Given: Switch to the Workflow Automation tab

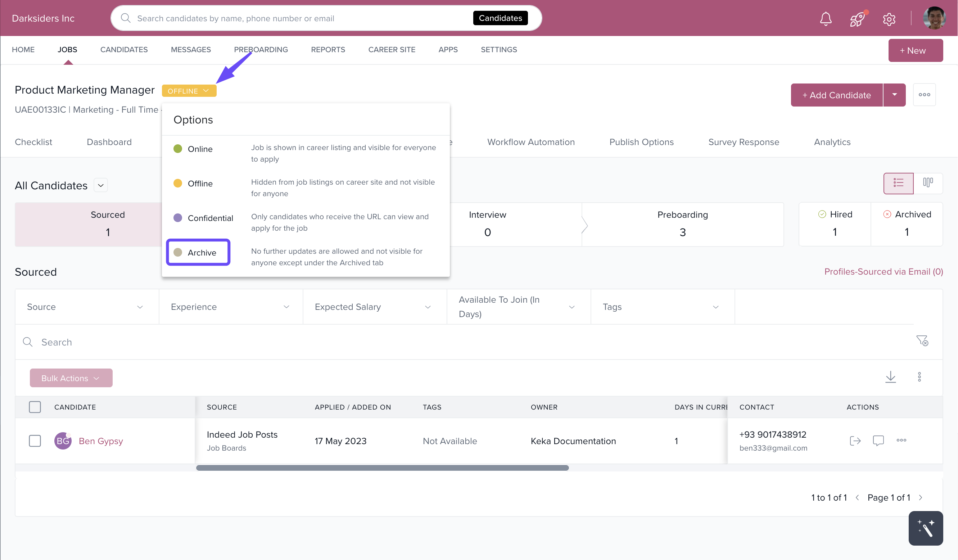Looking at the screenshot, I should pyautogui.click(x=531, y=142).
